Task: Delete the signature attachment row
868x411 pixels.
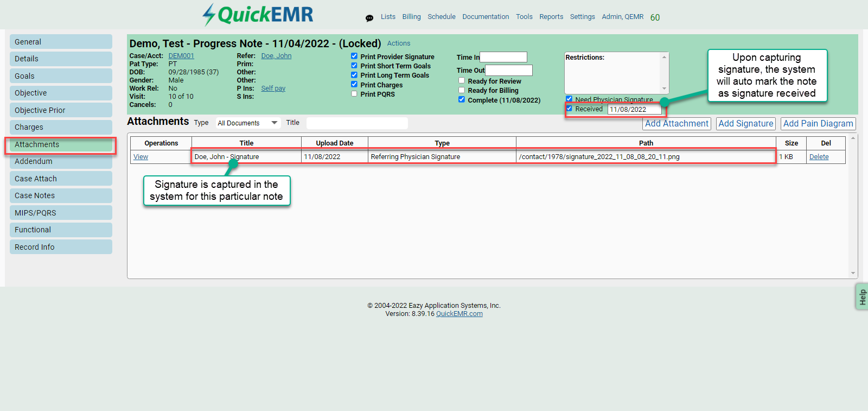Action: pyautogui.click(x=819, y=157)
